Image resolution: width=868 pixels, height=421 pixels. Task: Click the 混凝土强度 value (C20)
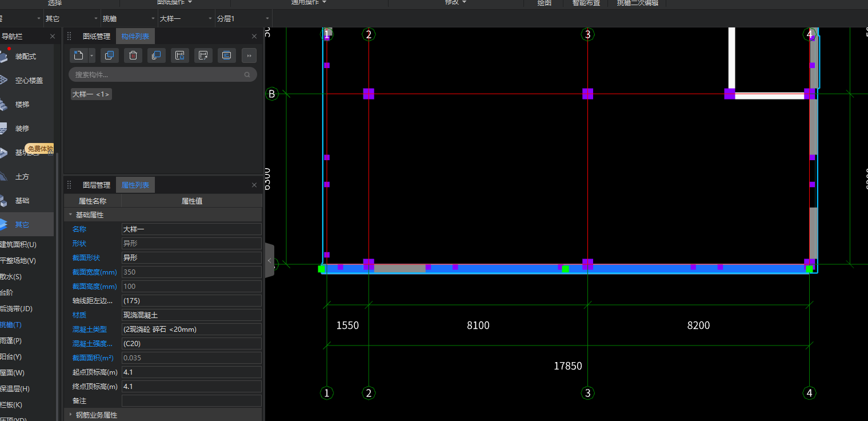191,343
